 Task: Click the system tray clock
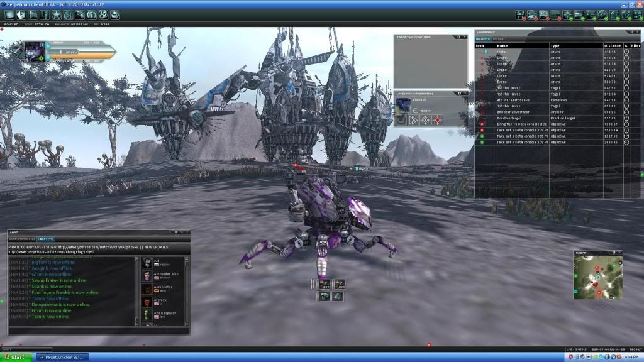tap(631, 357)
